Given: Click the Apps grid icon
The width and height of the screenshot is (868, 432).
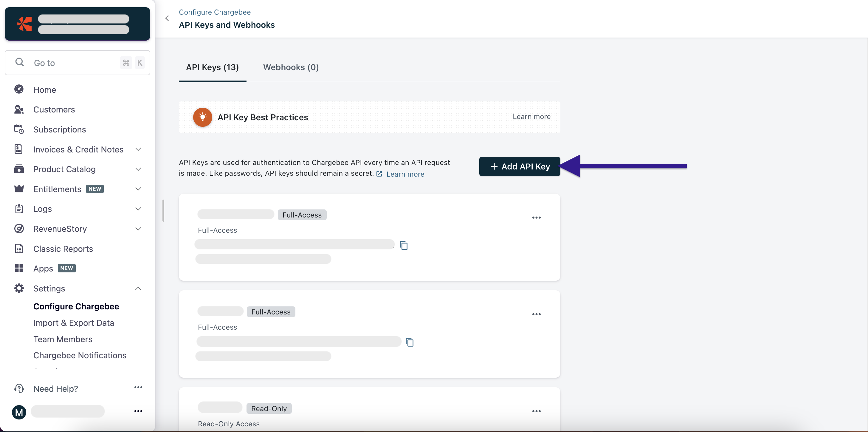Looking at the screenshot, I should point(19,268).
